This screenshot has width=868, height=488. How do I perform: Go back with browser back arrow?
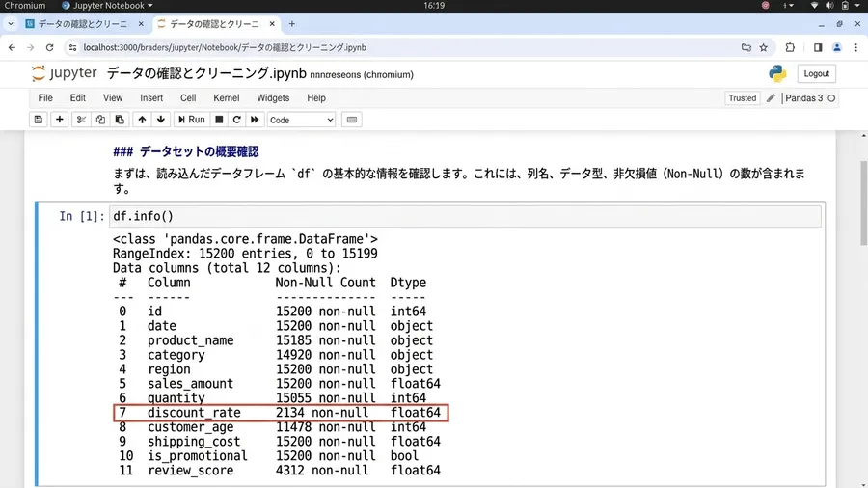13,47
